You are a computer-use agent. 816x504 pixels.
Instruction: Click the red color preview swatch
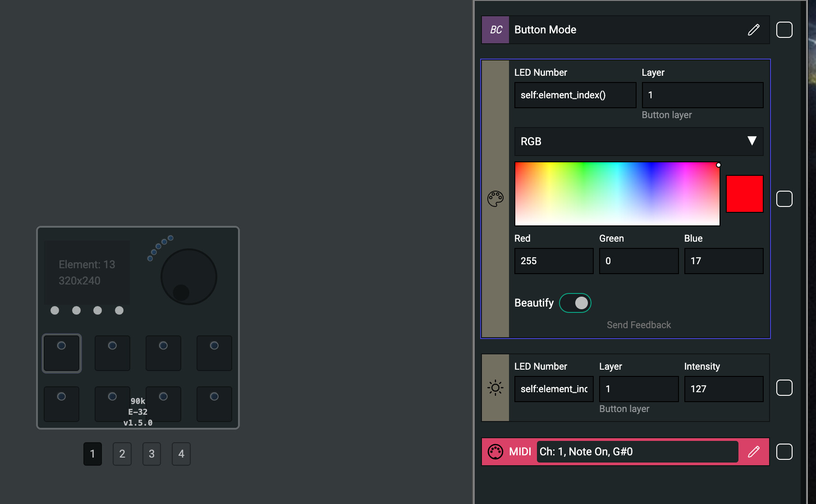(x=744, y=194)
